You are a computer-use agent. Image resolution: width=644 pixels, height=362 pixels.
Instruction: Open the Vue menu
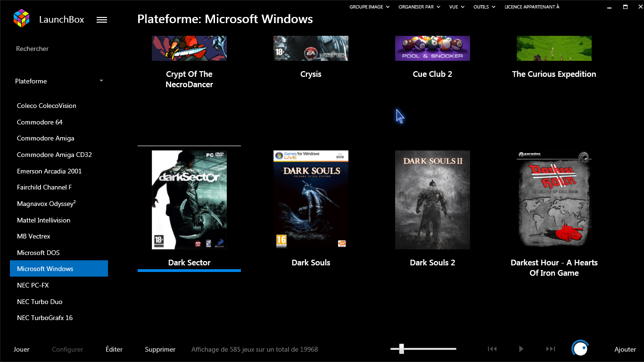(457, 7)
